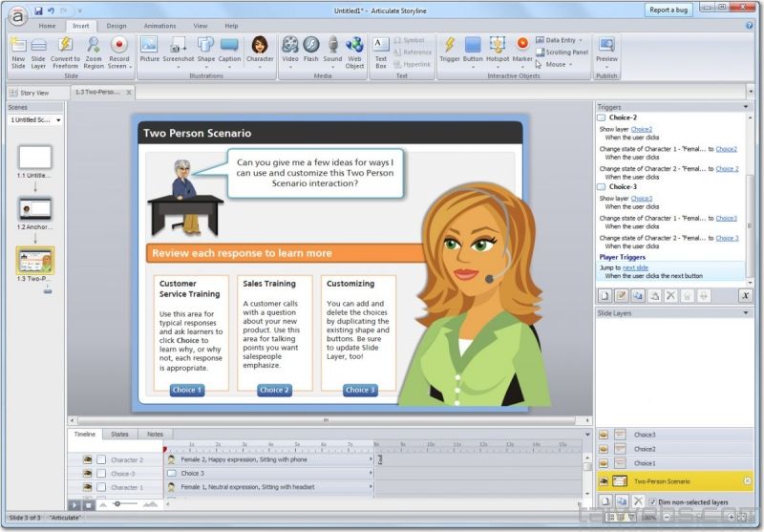The height and width of the screenshot is (532, 764).
Task: Open Preview in the Publish group
Action: 606,50
